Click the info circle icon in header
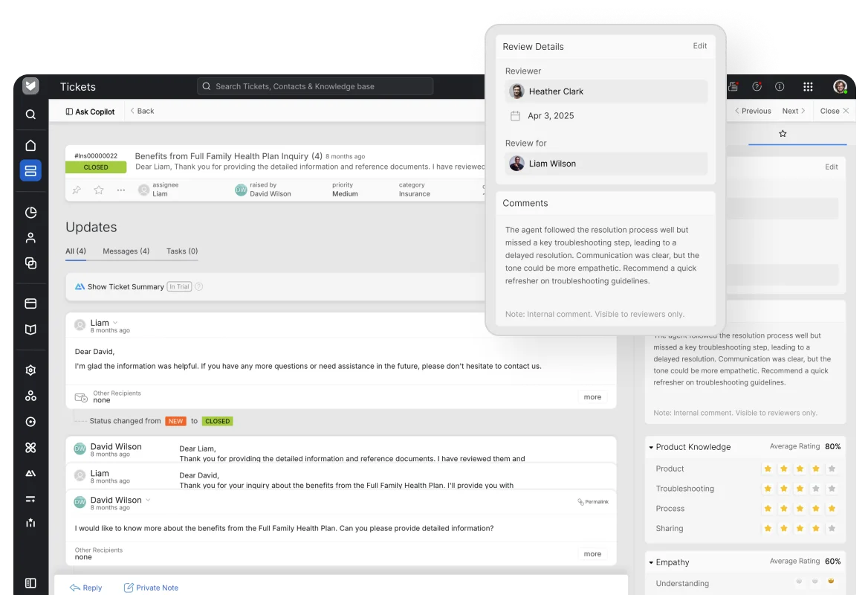The image size is (868, 595). point(780,86)
